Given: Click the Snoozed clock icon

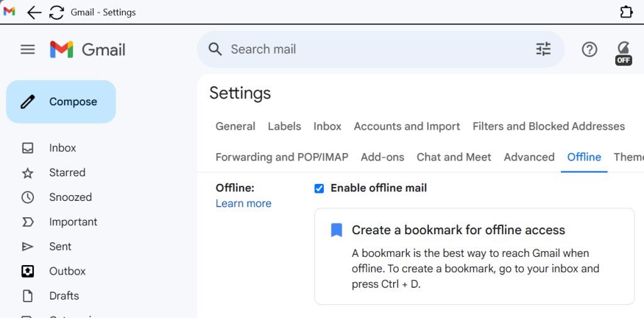Looking at the screenshot, I should pyautogui.click(x=28, y=198).
